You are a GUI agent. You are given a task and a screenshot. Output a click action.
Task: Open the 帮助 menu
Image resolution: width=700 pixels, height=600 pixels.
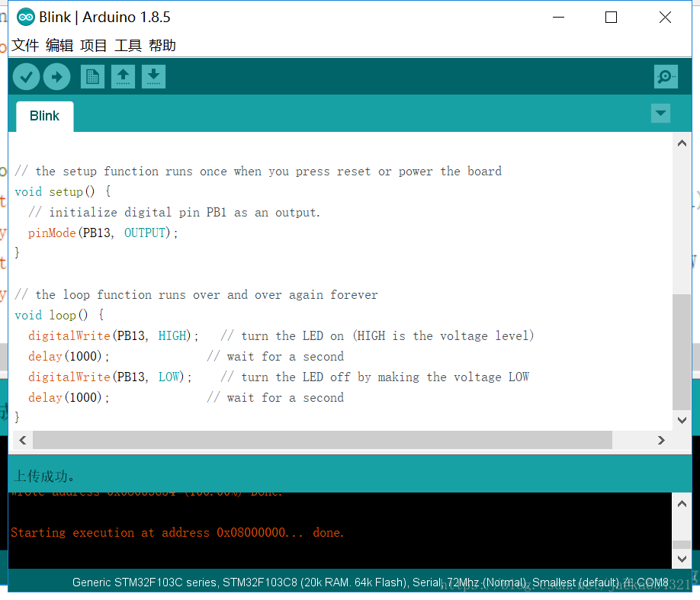click(162, 46)
